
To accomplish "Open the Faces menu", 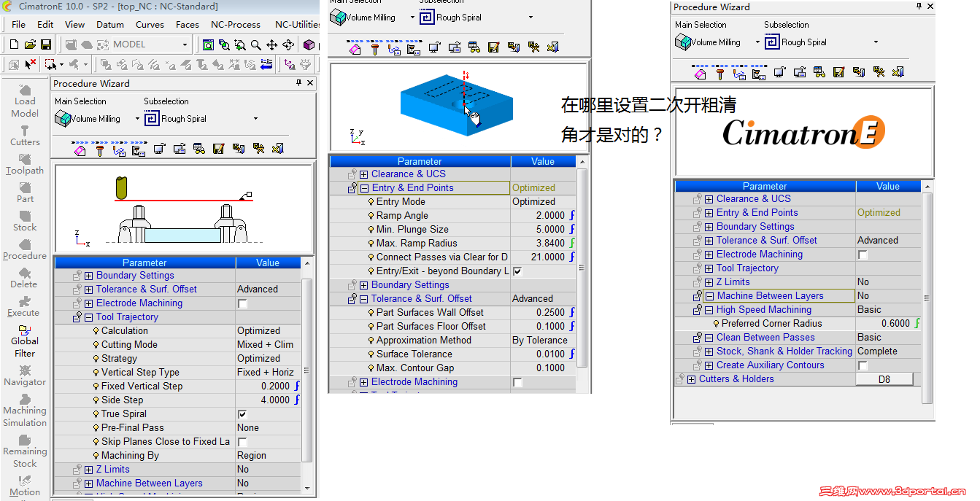I will click(x=188, y=24).
